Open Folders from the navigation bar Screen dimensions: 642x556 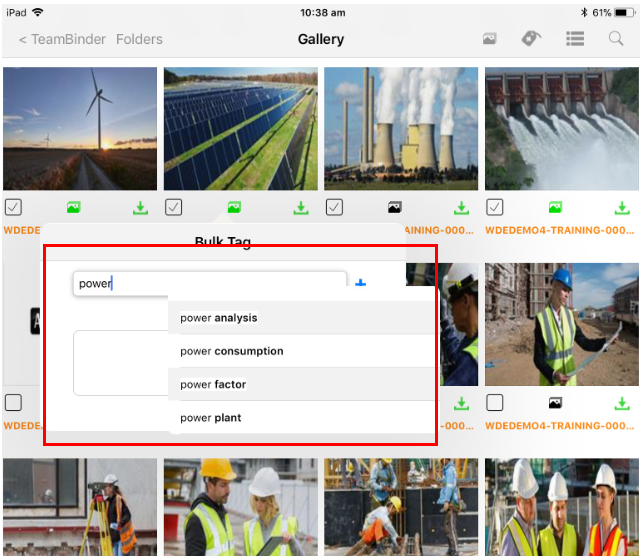139,40
